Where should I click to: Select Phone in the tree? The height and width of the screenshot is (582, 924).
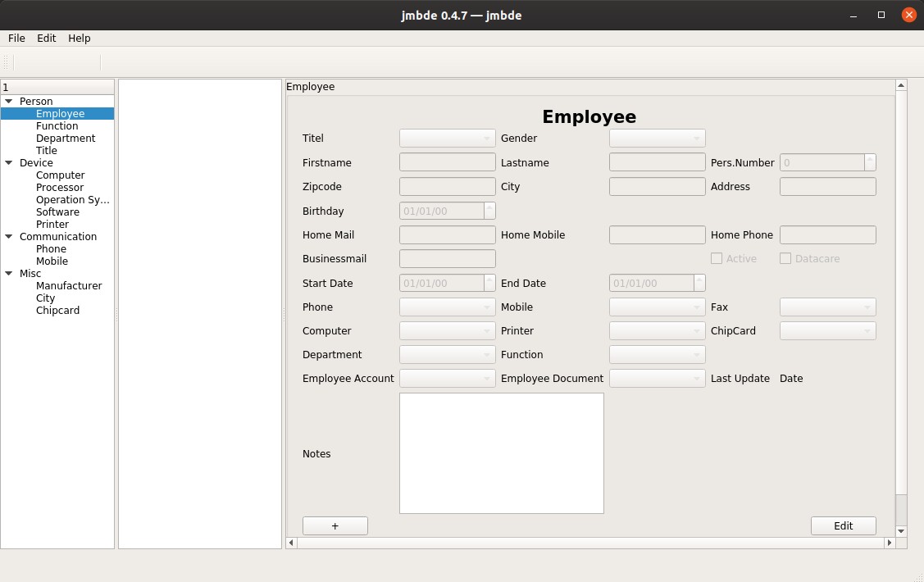51,248
